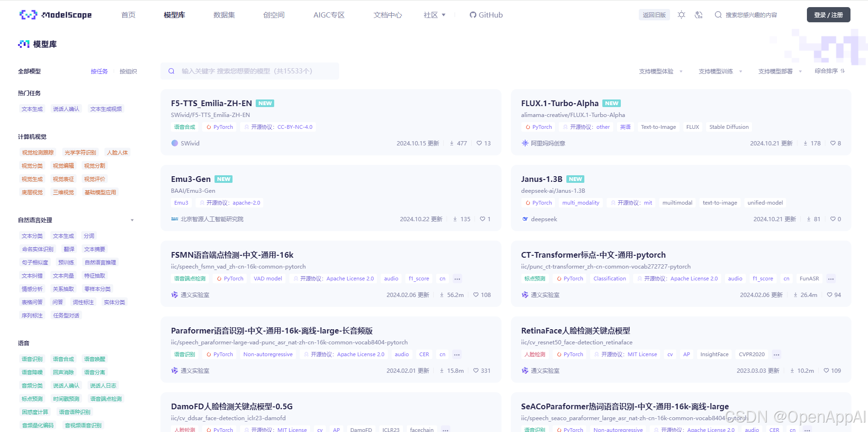868x432 pixels.
Task: Switch language with the translate icon
Action: click(x=698, y=15)
